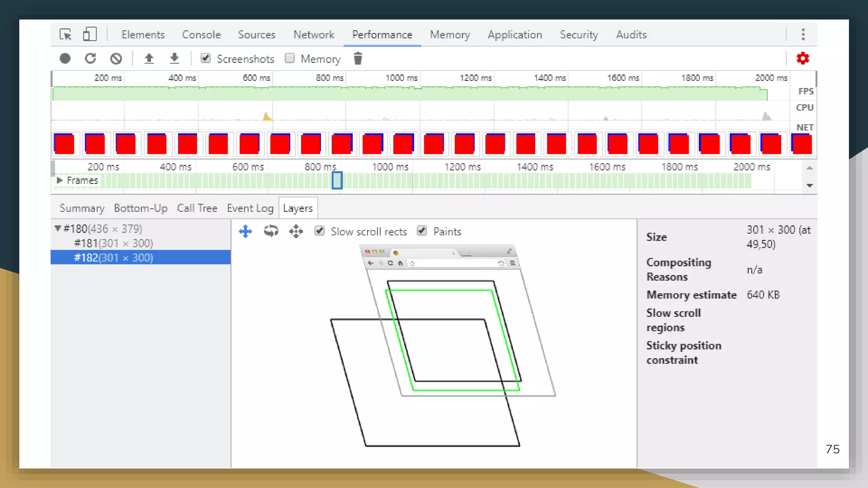Image resolution: width=868 pixels, height=488 pixels.
Task: Activate the inspect element picker icon
Action: click(x=66, y=34)
